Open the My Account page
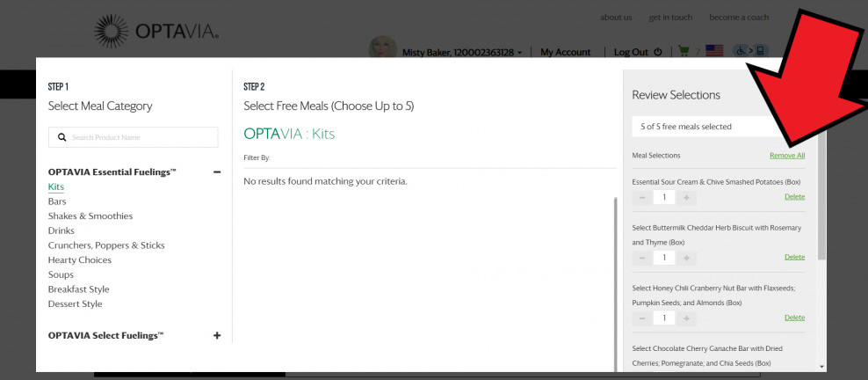The image size is (868, 380). click(x=566, y=52)
